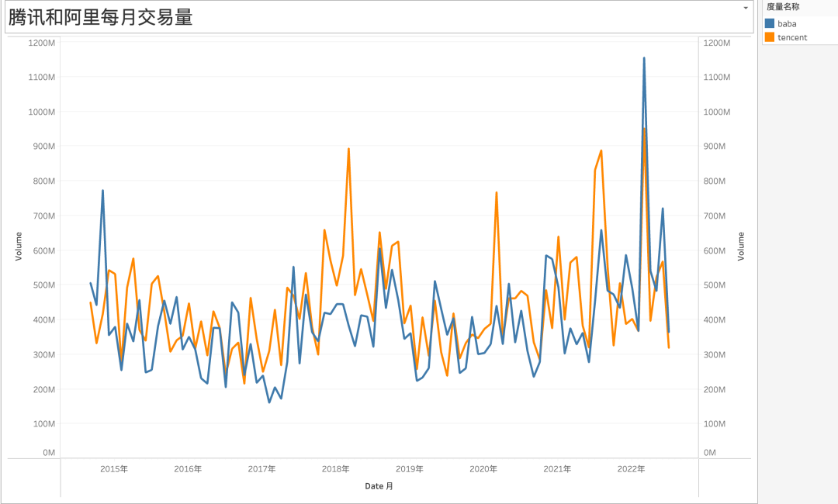This screenshot has height=504, width=838.
Task: Select the blue baba spike in early 2015
Action: [102, 191]
